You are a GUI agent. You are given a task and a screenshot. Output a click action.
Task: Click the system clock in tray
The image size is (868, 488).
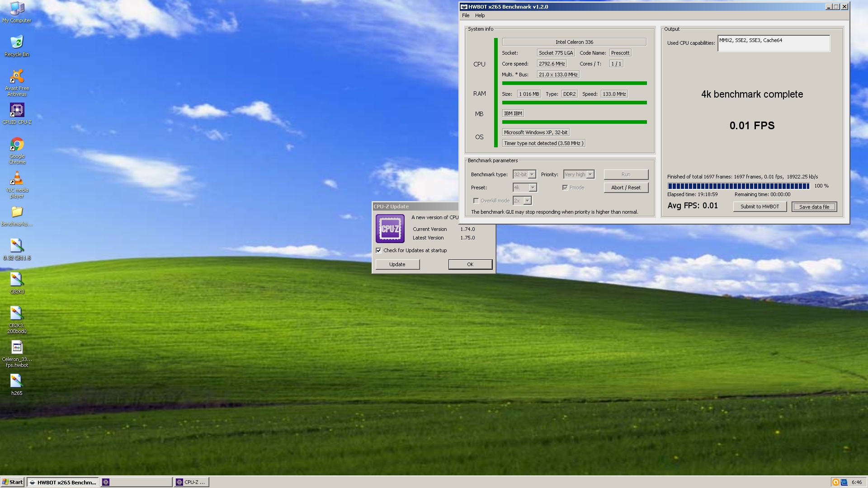coord(856,482)
